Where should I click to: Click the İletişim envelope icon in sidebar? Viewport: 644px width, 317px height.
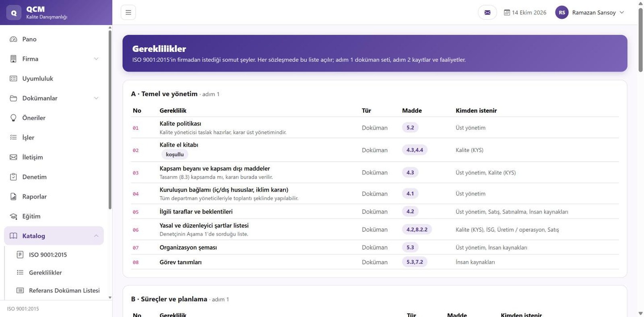tap(13, 157)
